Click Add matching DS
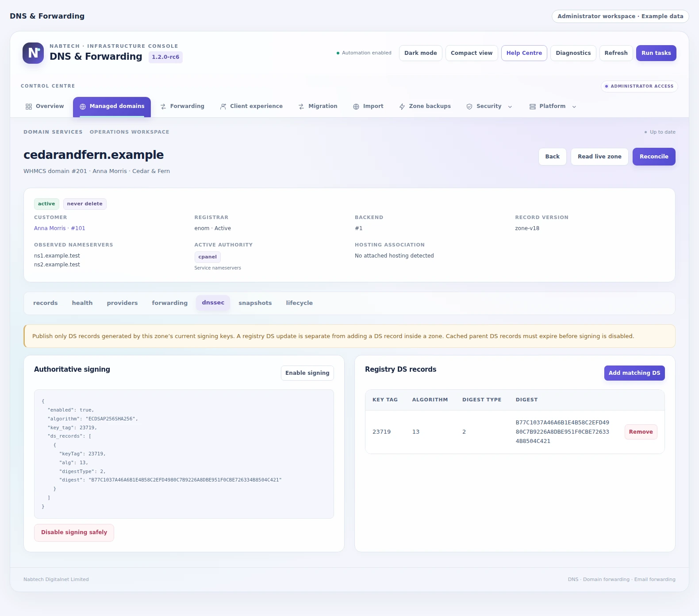Viewport: 699px width, 616px height. 634,373
